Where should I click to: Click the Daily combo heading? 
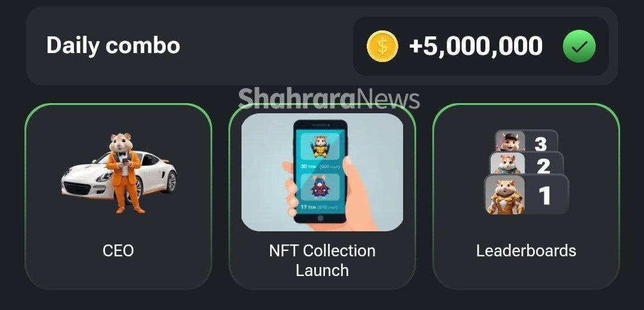tap(113, 45)
